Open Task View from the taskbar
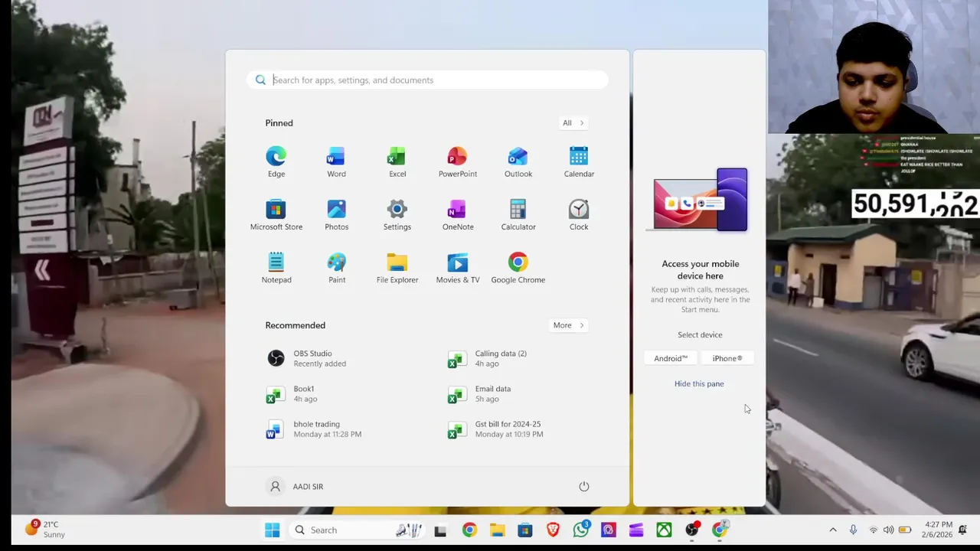 pos(440,530)
